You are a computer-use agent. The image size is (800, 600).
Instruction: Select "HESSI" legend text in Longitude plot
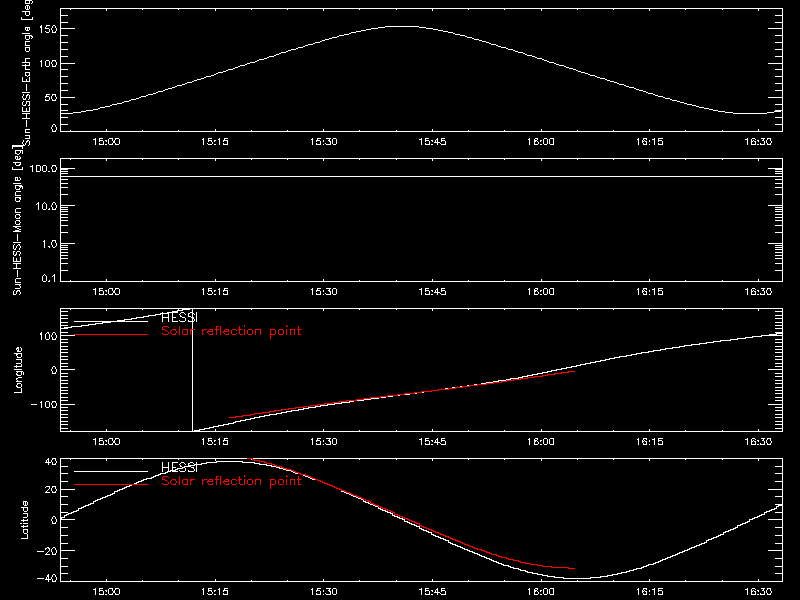coord(179,317)
